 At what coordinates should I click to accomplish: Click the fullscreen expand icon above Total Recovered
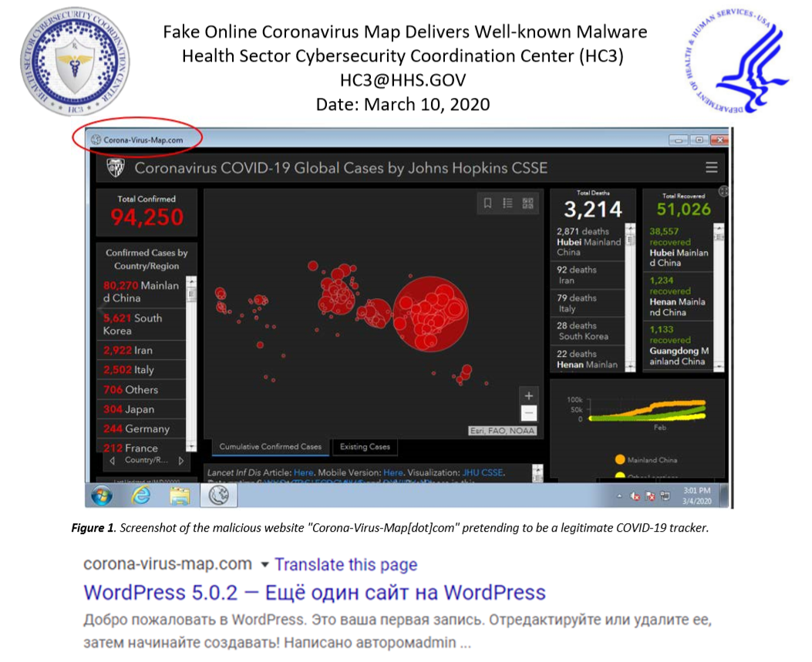click(724, 190)
